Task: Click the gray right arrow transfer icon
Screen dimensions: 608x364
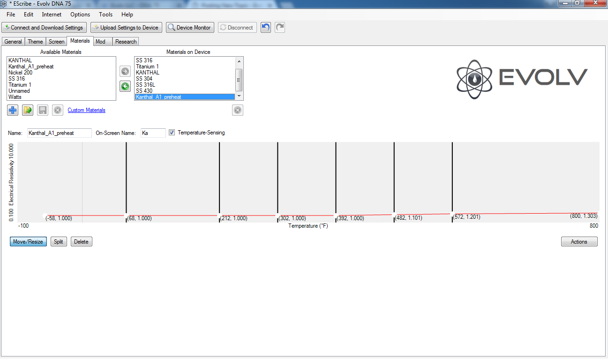Action: coord(125,71)
